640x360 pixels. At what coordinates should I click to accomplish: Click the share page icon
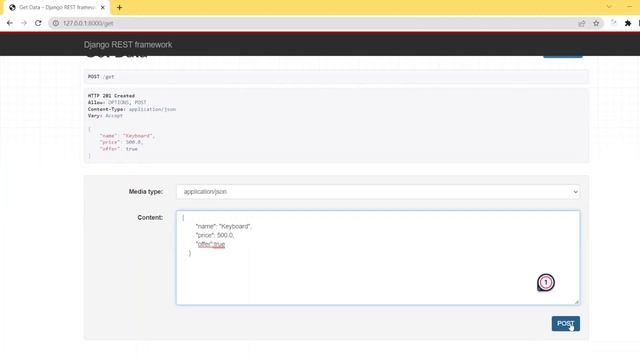(582, 23)
